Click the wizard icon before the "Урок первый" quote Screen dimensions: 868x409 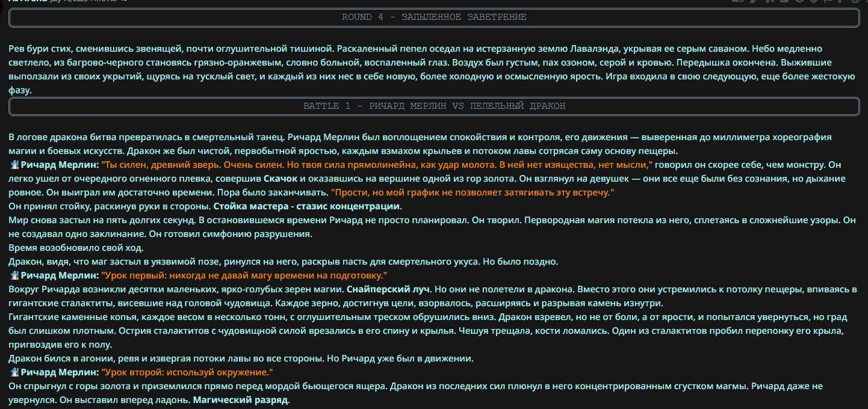(x=14, y=276)
